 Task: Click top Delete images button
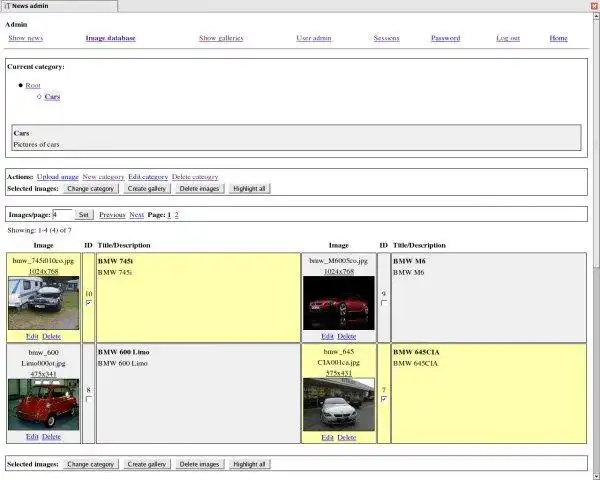tap(199, 189)
